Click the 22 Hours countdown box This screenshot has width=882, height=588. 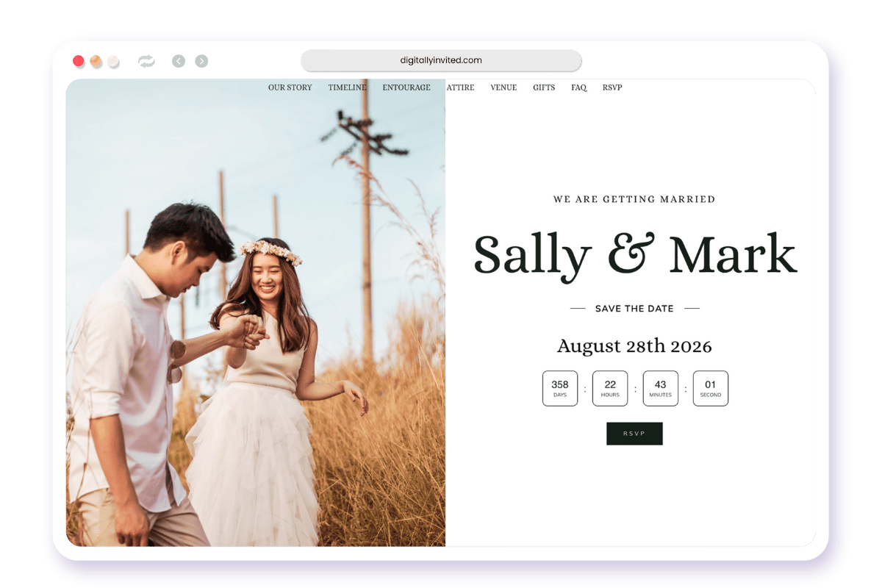pyautogui.click(x=610, y=388)
